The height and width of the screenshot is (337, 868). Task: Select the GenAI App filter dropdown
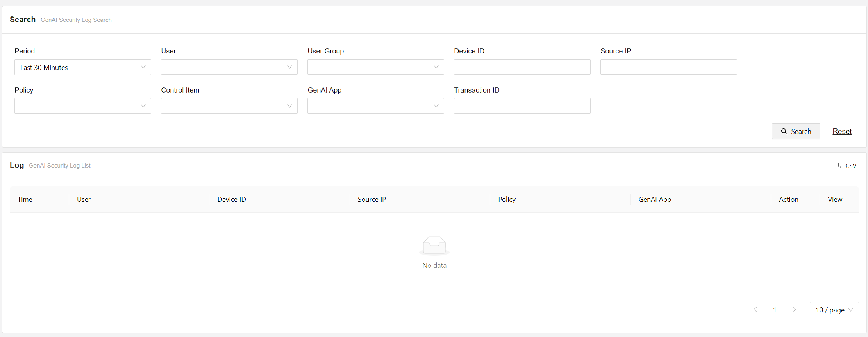375,106
